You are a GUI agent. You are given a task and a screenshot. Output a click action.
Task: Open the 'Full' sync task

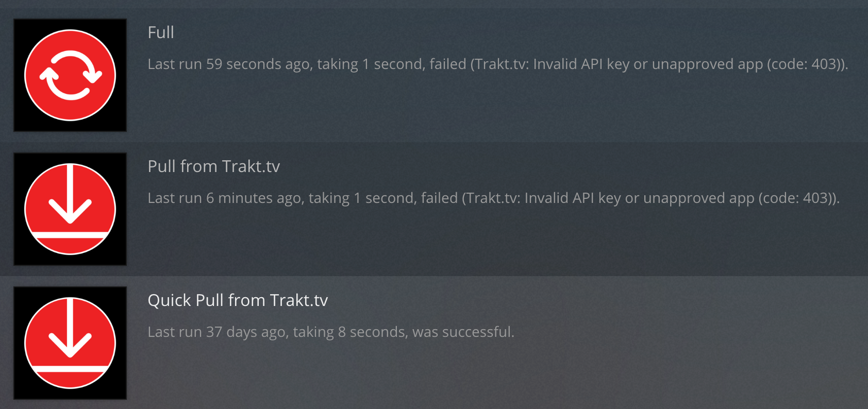[160, 32]
